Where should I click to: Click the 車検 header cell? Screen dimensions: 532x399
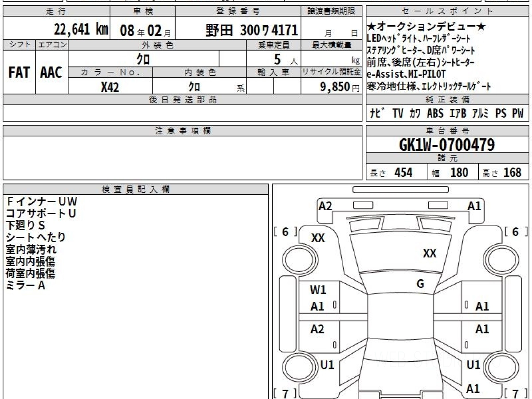(142, 12)
